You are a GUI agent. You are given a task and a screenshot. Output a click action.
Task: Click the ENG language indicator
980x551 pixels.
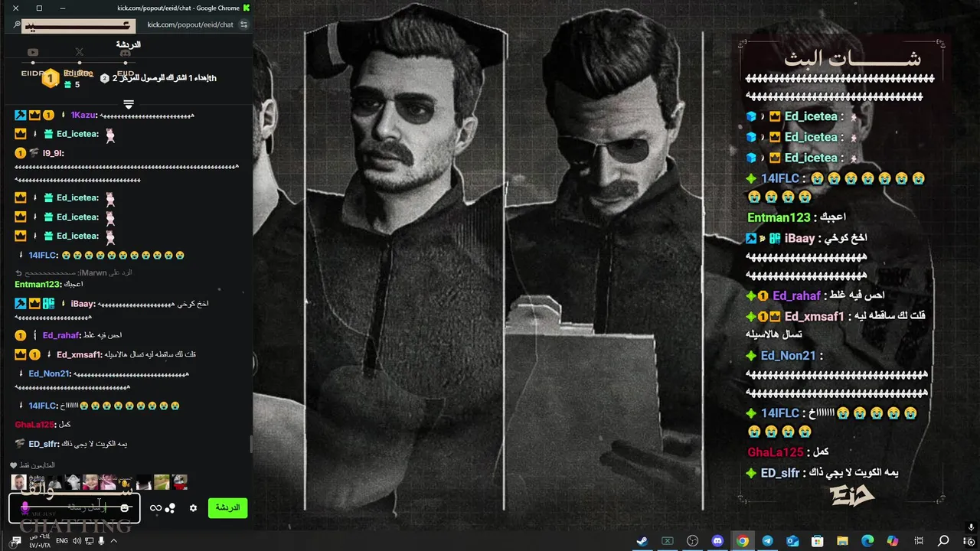pyautogui.click(x=62, y=541)
